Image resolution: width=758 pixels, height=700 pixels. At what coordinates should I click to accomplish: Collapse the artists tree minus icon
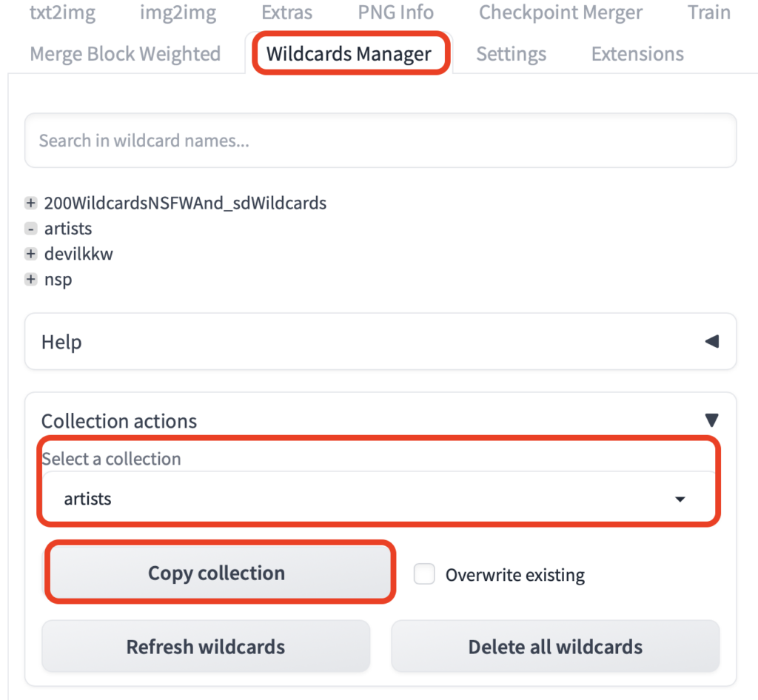(x=31, y=229)
